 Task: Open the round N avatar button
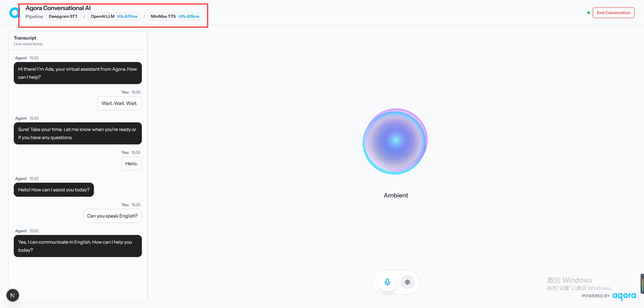pyautogui.click(x=13, y=295)
